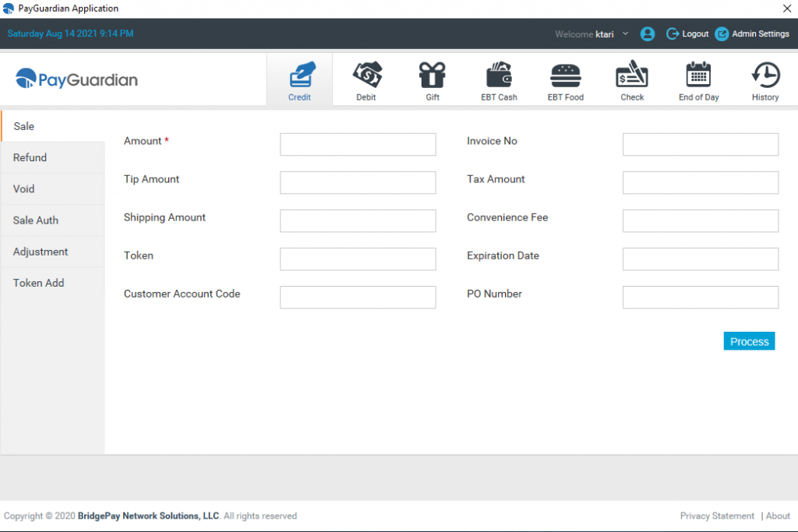
Task: Go to the Sale Auth tab
Action: coord(36,220)
